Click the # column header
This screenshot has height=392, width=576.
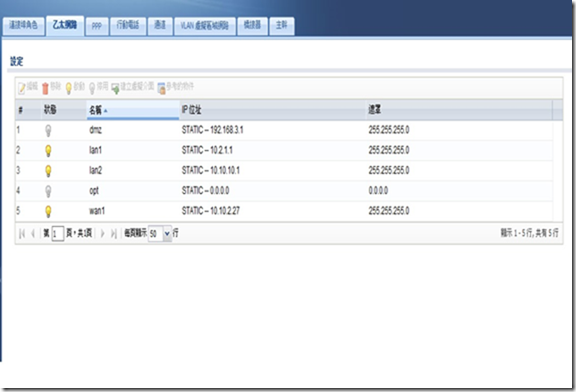click(x=28, y=110)
